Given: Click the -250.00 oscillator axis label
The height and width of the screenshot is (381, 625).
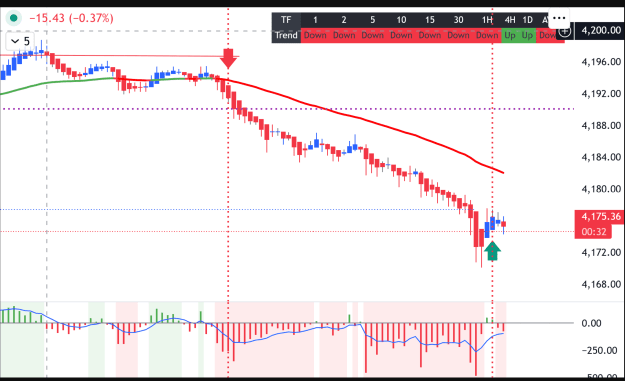Looking at the screenshot, I should 600,351.
